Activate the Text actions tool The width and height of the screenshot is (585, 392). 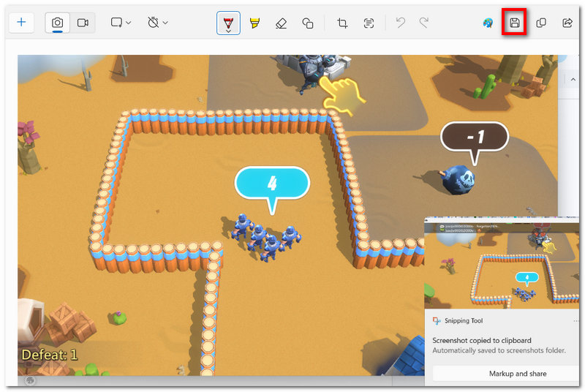[x=369, y=23]
